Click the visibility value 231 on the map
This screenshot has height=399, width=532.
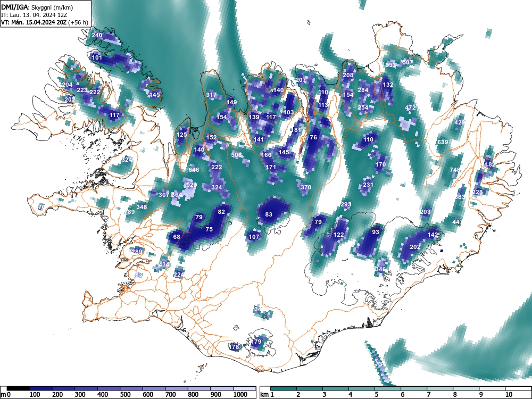(x=368, y=185)
